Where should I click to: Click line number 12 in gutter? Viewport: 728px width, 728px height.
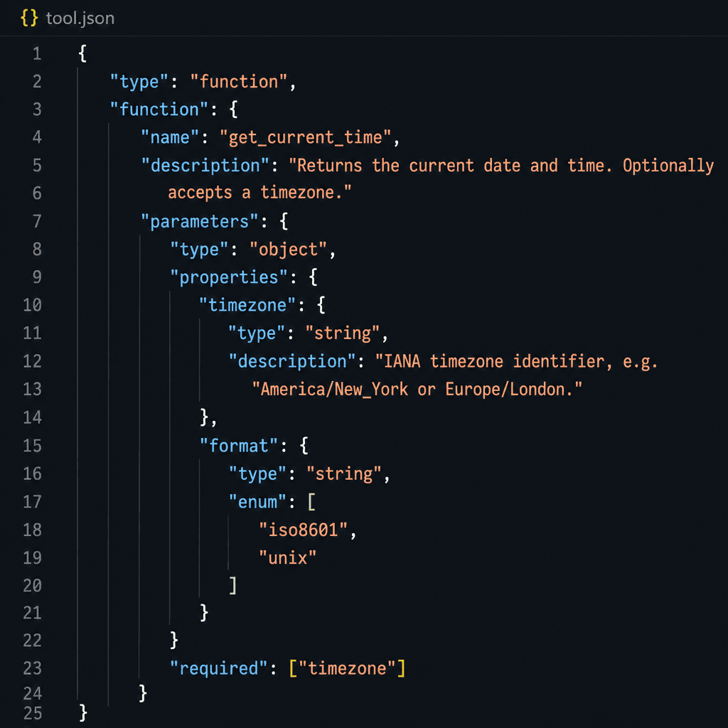pos(33,361)
